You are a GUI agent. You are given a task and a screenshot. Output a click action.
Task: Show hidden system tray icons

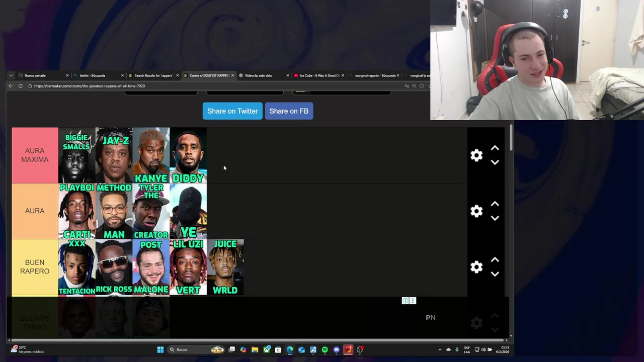coord(440,349)
